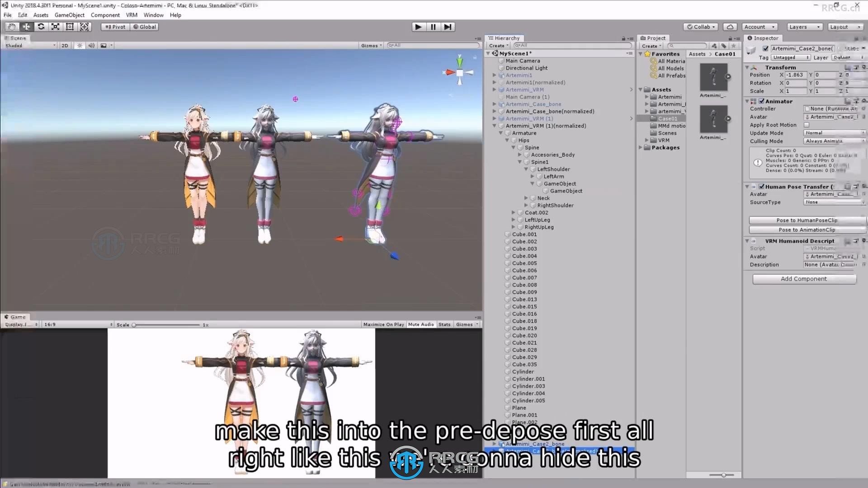Screen dimensions: 868x488
Task: Open the Layers dropdown
Action: [804, 27]
